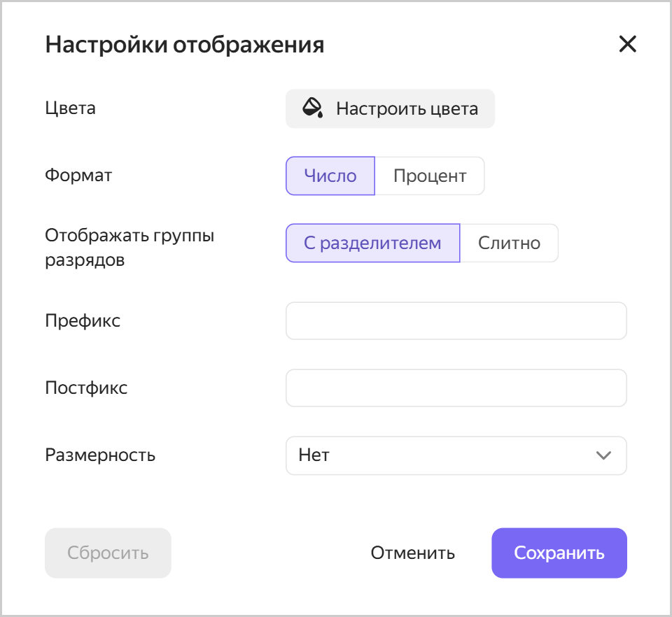Image resolution: width=672 pixels, height=617 pixels.
Task: Click the Отображать группы разрядов label
Action: [x=129, y=235]
